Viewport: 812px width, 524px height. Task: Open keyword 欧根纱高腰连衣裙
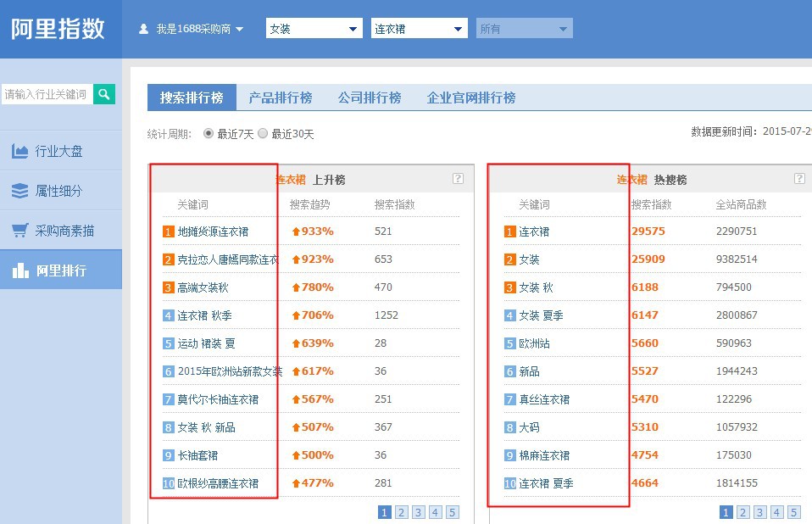click(x=218, y=483)
